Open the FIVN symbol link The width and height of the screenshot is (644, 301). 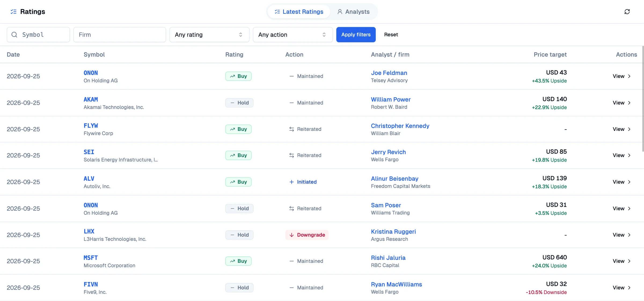coord(91,284)
